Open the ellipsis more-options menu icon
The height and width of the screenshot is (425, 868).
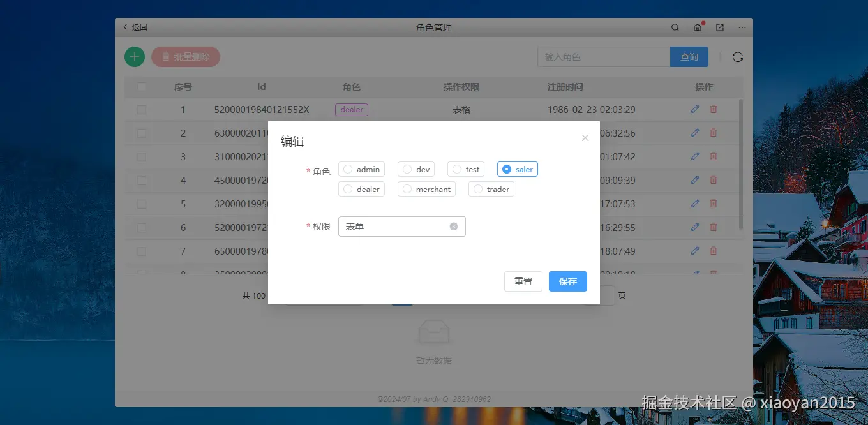[742, 27]
